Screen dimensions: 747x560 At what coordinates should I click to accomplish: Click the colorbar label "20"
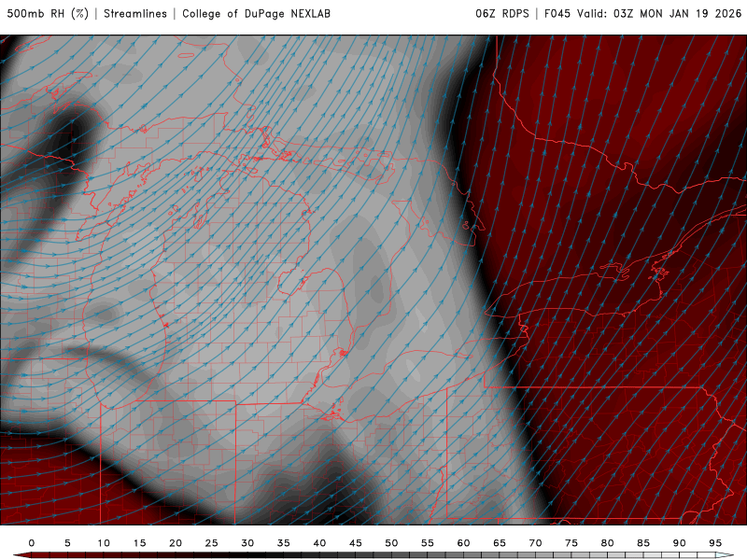tap(176, 543)
